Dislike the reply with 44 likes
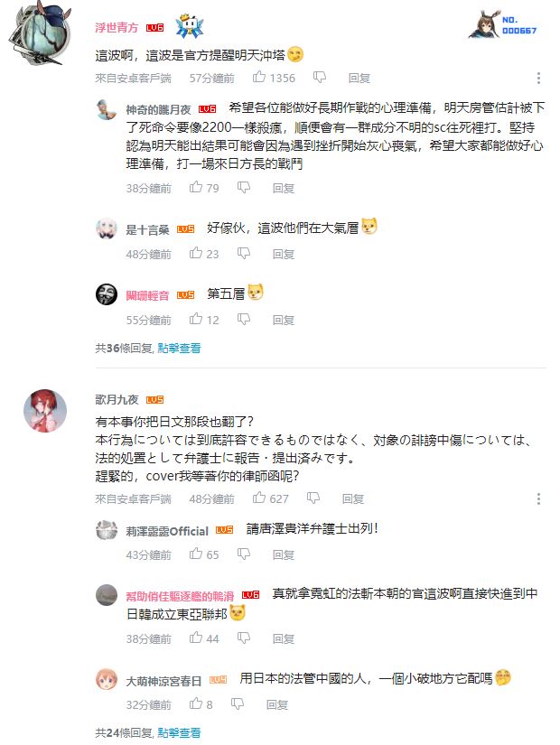 (x=244, y=638)
